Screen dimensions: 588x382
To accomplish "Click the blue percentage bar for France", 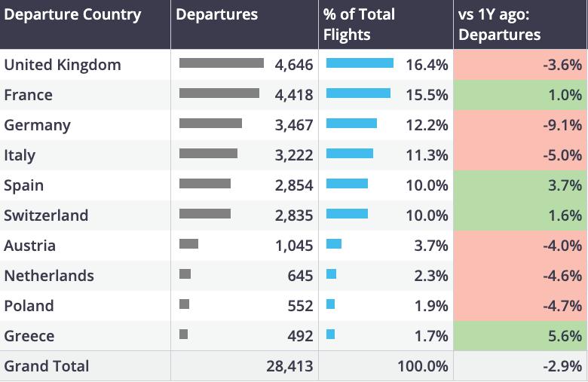I will click(x=358, y=93).
